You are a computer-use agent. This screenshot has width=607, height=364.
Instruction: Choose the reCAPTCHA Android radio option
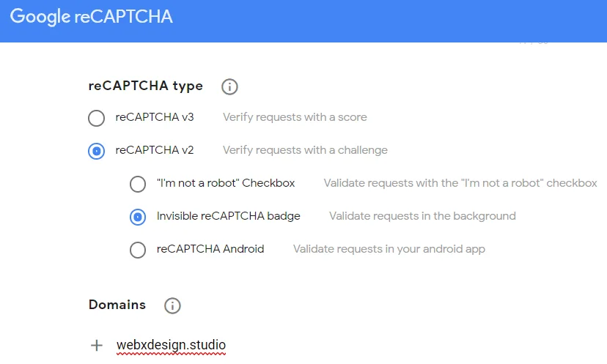138,250
